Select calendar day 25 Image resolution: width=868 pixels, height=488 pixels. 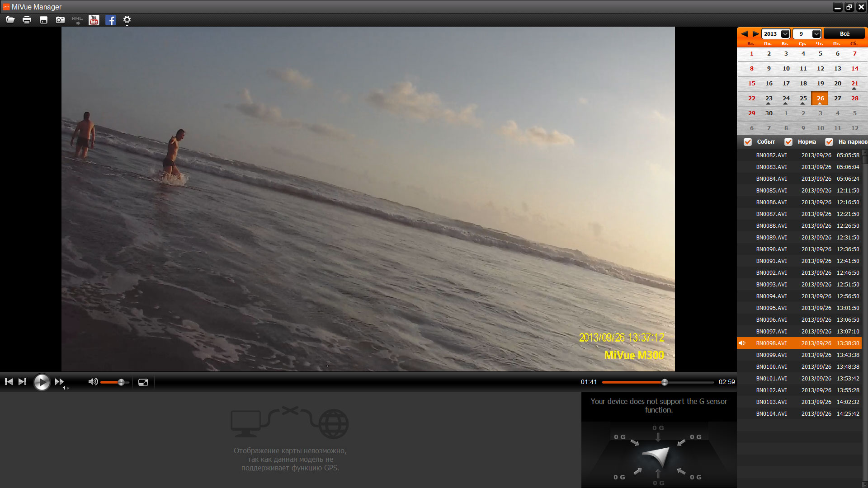click(803, 99)
